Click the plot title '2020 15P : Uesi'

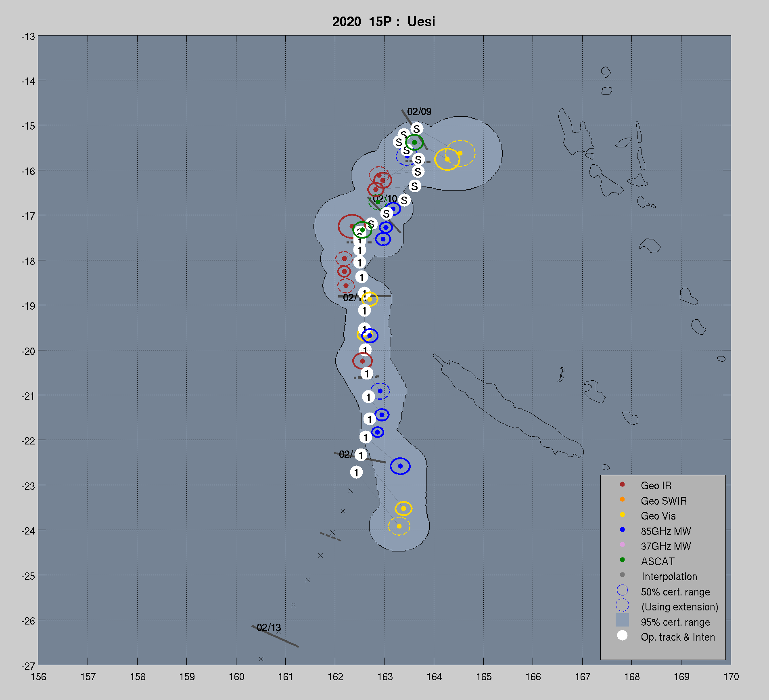383,22
